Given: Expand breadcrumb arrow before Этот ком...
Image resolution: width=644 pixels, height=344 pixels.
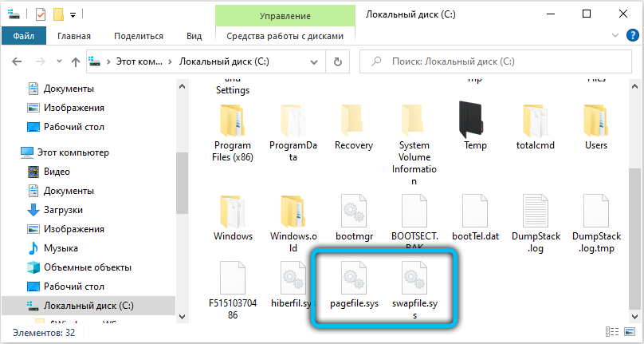Looking at the screenshot, I should click(109, 61).
